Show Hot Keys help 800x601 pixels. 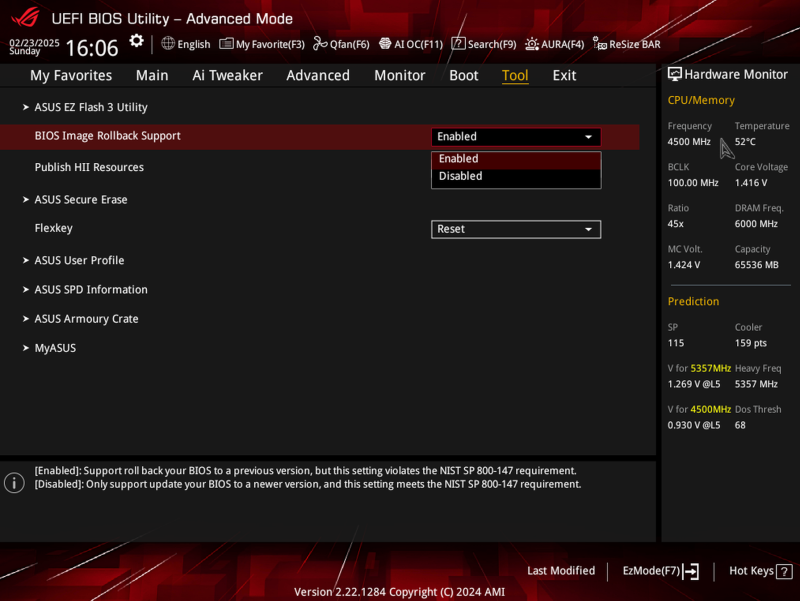coord(761,571)
